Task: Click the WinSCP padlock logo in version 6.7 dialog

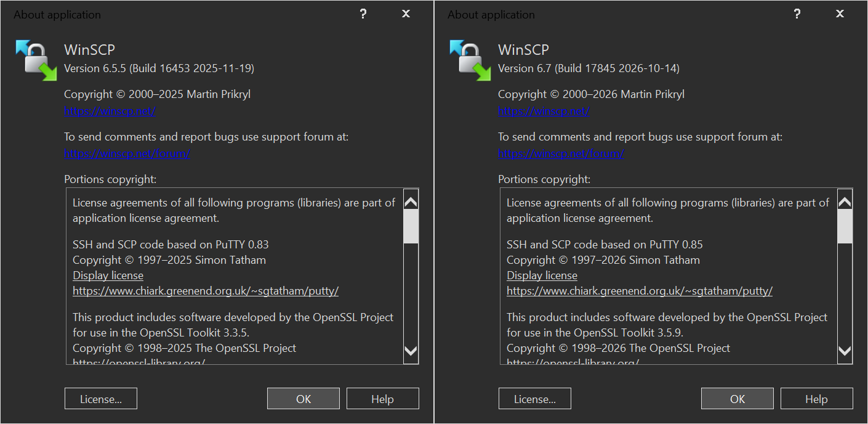Action: pos(470,60)
